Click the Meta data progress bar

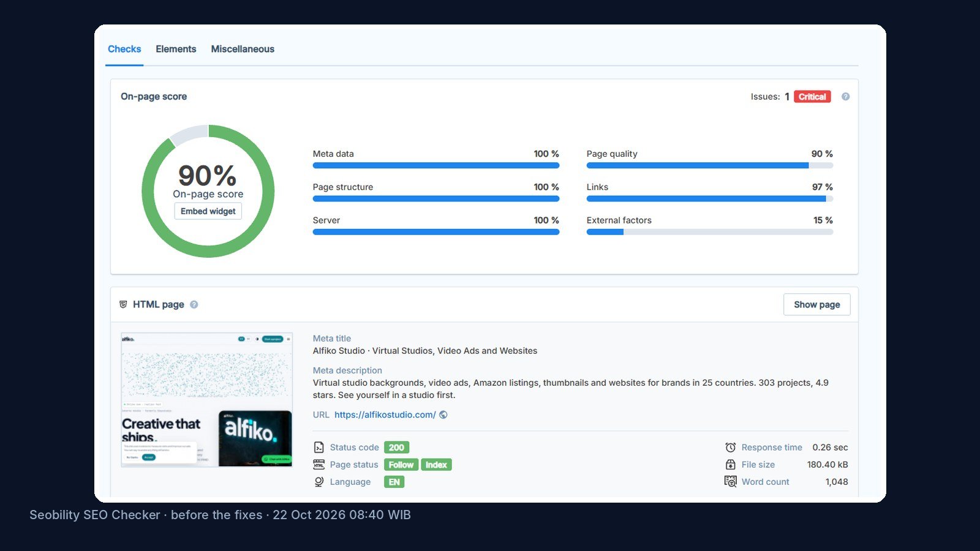[436, 165]
